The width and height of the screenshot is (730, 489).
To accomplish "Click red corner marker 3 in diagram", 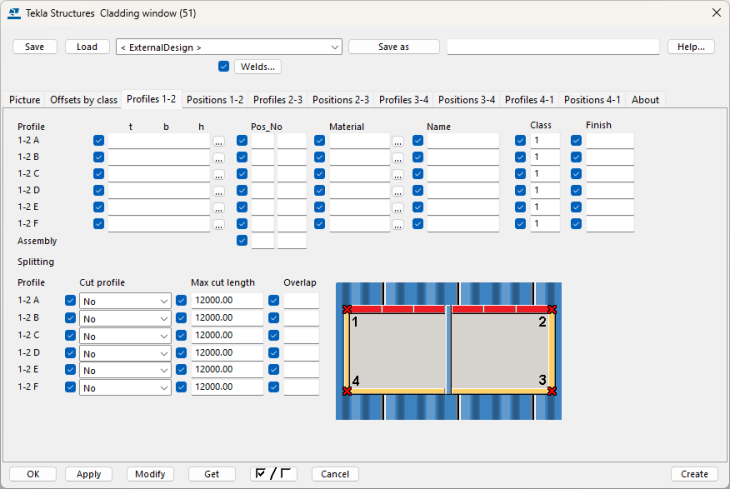I will [x=551, y=391].
